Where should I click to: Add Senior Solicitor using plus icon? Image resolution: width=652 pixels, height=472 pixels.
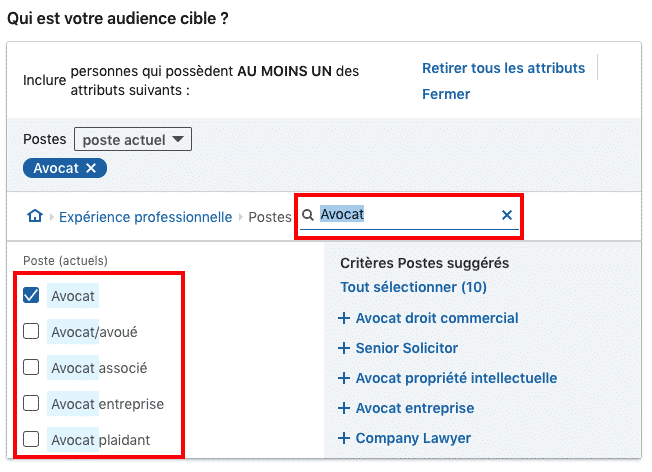pyautogui.click(x=345, y=349)
